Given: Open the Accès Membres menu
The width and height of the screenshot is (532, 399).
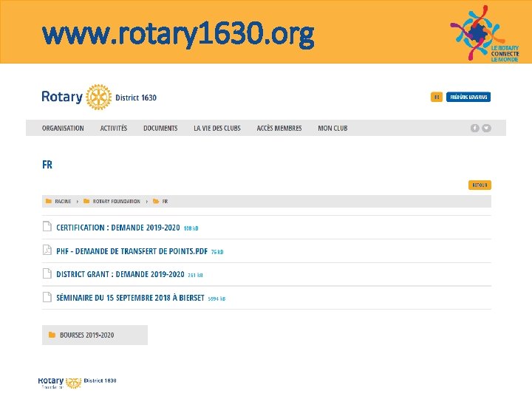Looking at the screenshot, I should pos(279,129).
